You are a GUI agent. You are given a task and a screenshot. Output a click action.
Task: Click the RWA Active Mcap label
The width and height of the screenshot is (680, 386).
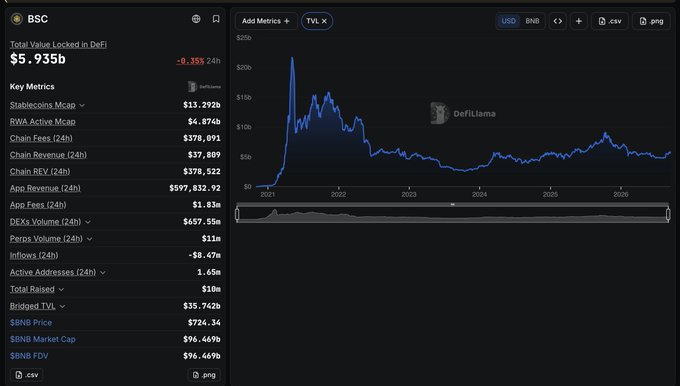tap(42, 121)
